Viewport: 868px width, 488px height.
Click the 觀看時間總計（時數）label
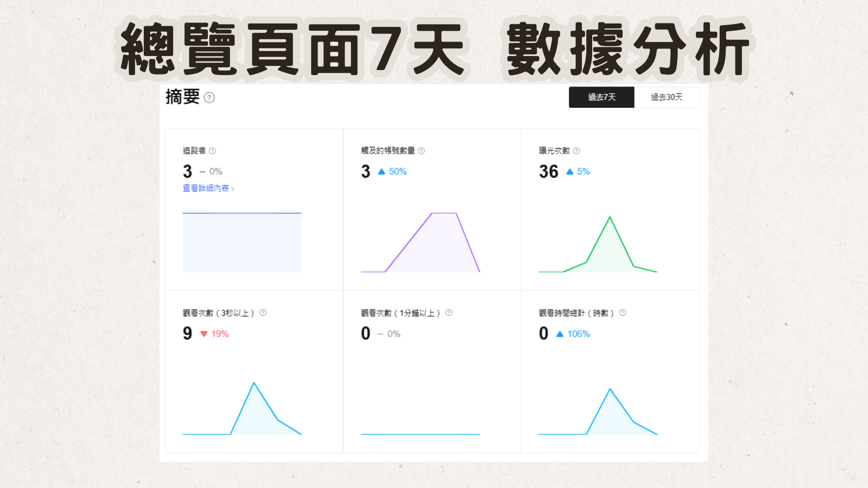(577, 313)
